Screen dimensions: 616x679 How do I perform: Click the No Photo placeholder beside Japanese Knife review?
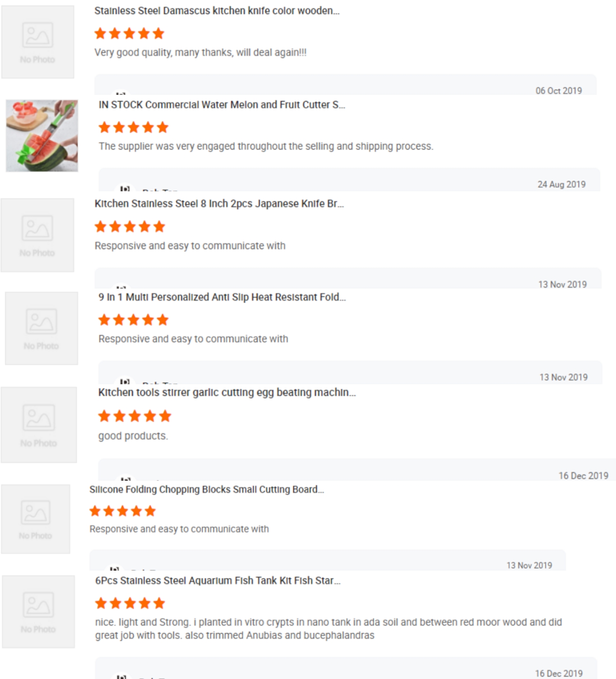[37, 235]
